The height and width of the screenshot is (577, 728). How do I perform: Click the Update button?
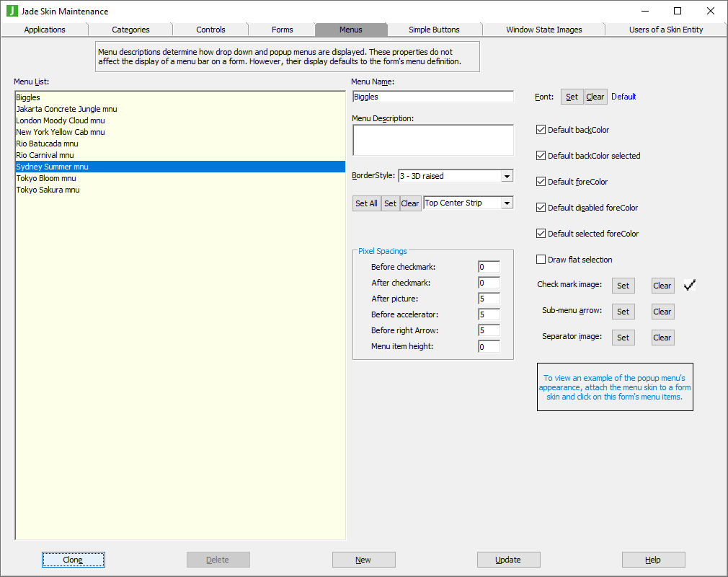pos(508,560)
